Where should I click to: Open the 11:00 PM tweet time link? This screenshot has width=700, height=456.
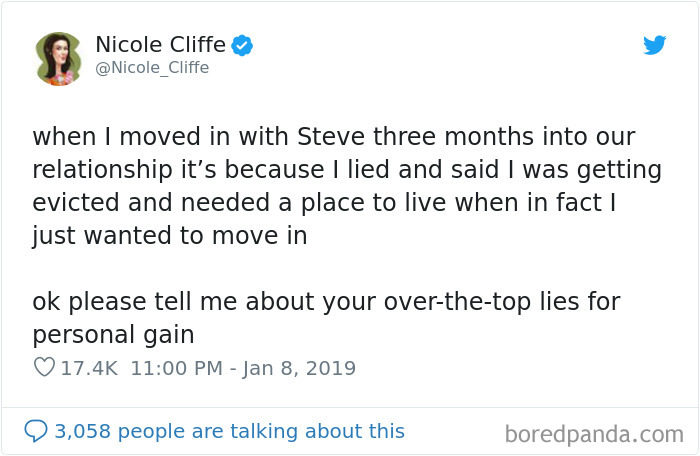click(177, 368)
